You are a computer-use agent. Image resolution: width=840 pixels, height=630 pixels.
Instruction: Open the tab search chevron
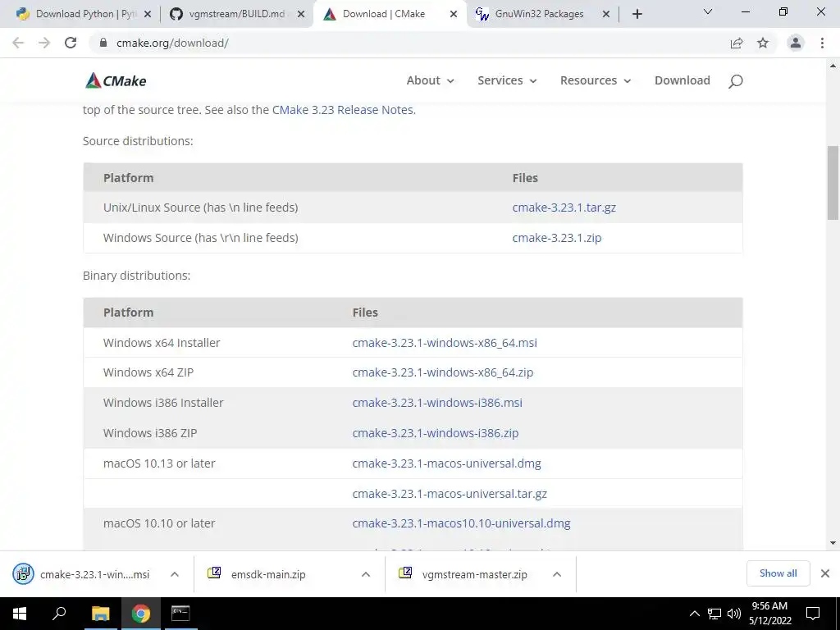tap(708, 11)
